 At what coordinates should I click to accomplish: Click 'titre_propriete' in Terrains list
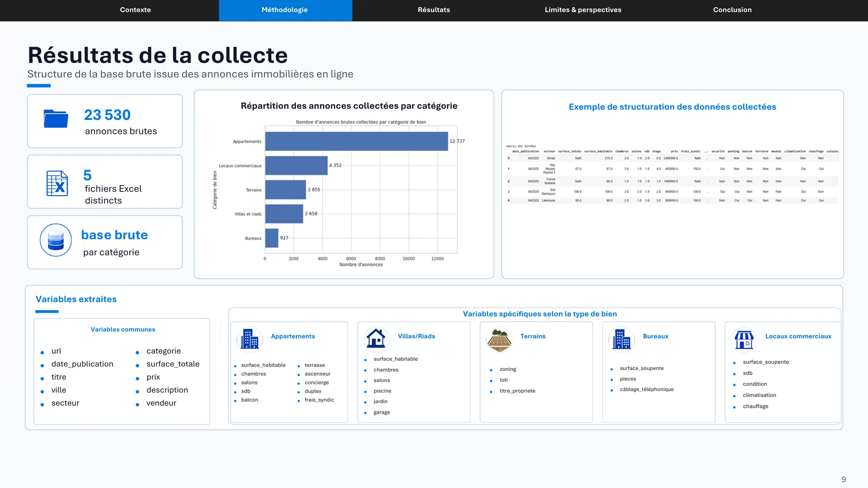pos(517,391)
